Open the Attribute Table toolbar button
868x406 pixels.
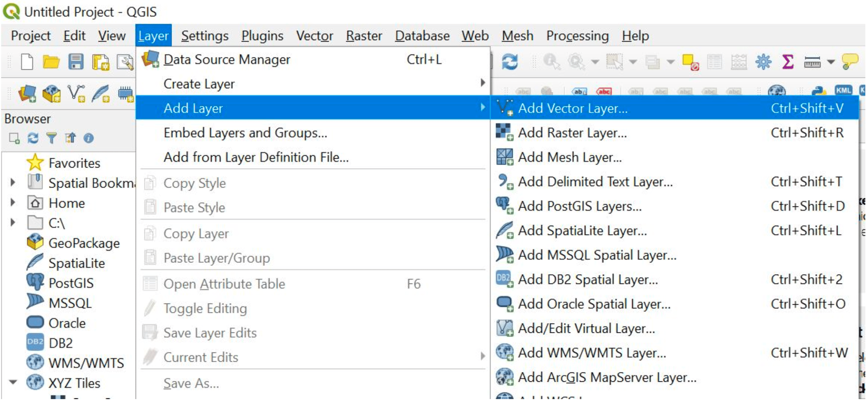715,62
